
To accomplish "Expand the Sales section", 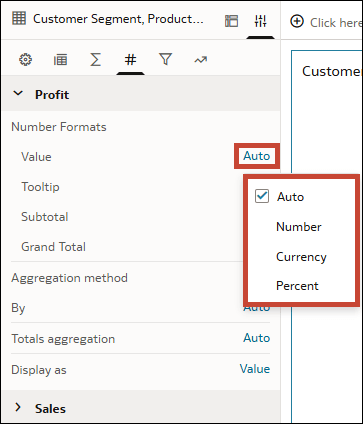I will click(x=18, y=407).
